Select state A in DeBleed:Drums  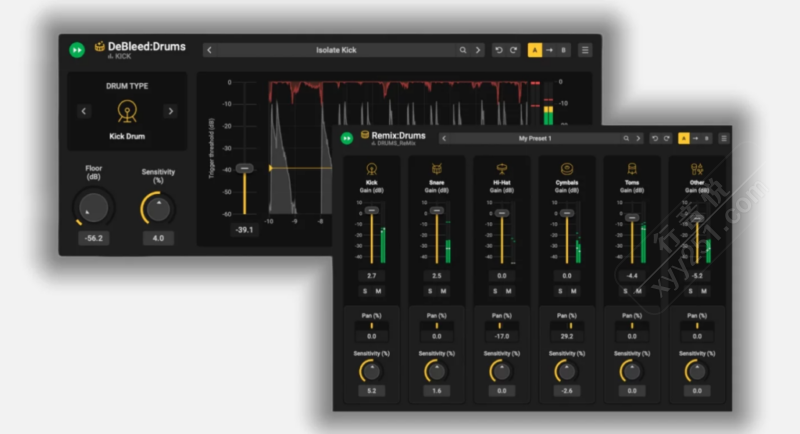535,50
